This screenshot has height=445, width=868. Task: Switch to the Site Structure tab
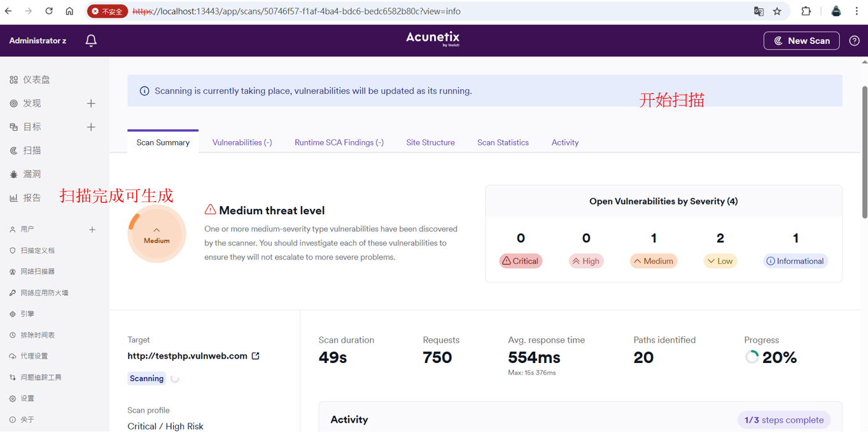[x=430, y=142]
